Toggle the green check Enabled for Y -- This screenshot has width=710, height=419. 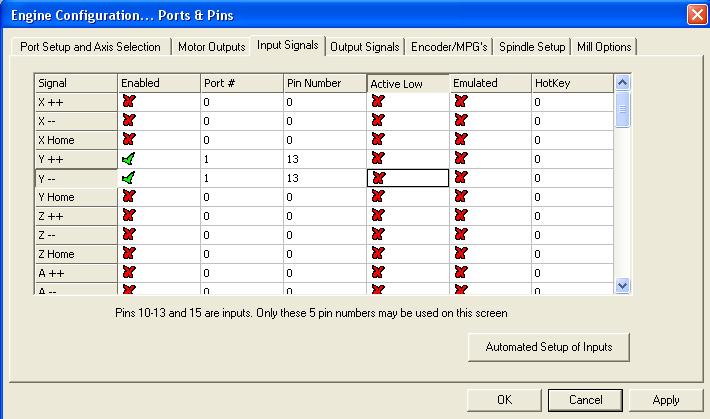click(127, 177)
